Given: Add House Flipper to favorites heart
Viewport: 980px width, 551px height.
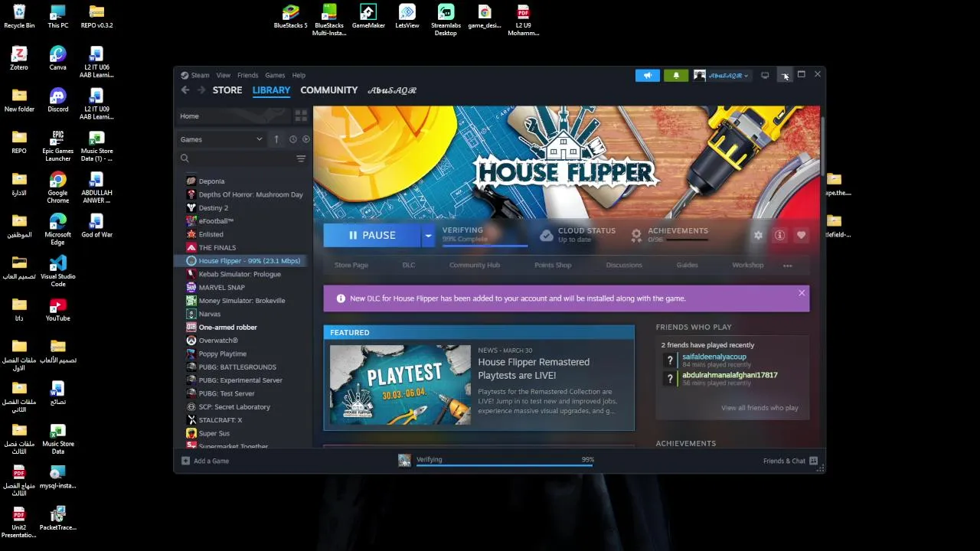Looking at the screenshot, I should 801,235.
